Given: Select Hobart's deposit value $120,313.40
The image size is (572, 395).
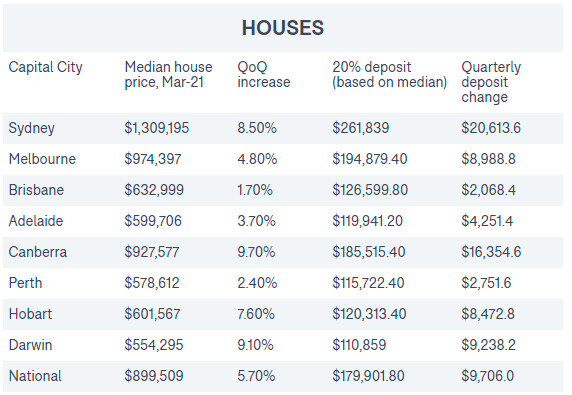Looking at the screenshot, I should point(369,314).
